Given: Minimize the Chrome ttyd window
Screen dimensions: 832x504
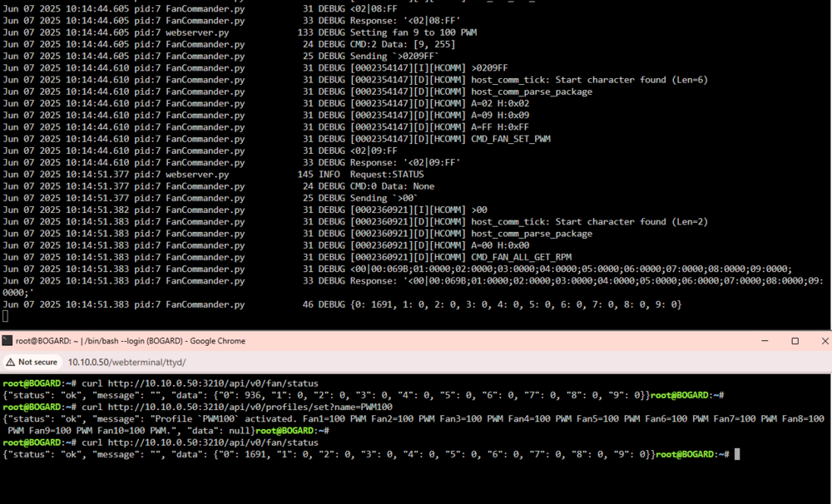Looking at the screenshot, I should [x=765, y=341].
